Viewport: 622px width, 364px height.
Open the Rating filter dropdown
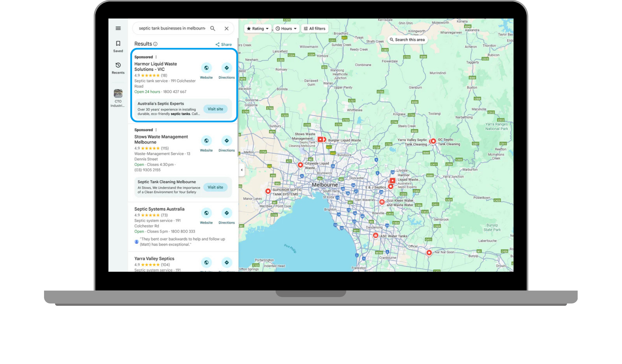pos(257,28)
